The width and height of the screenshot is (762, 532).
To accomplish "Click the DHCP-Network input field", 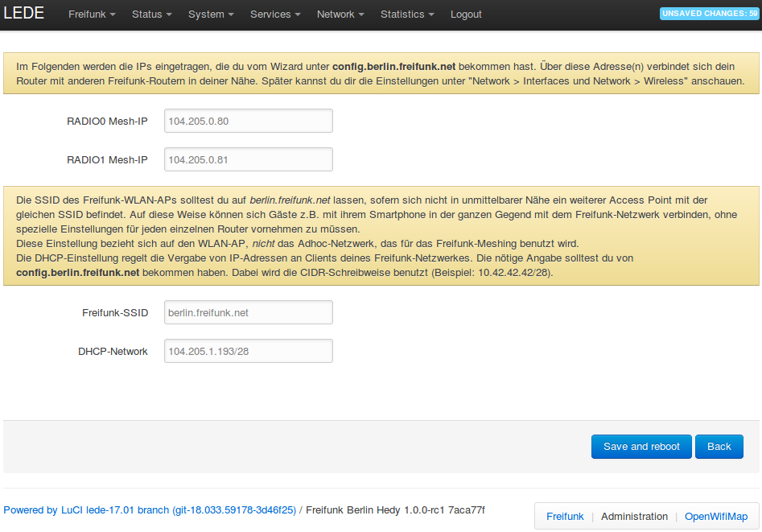I will pos(248,351).
